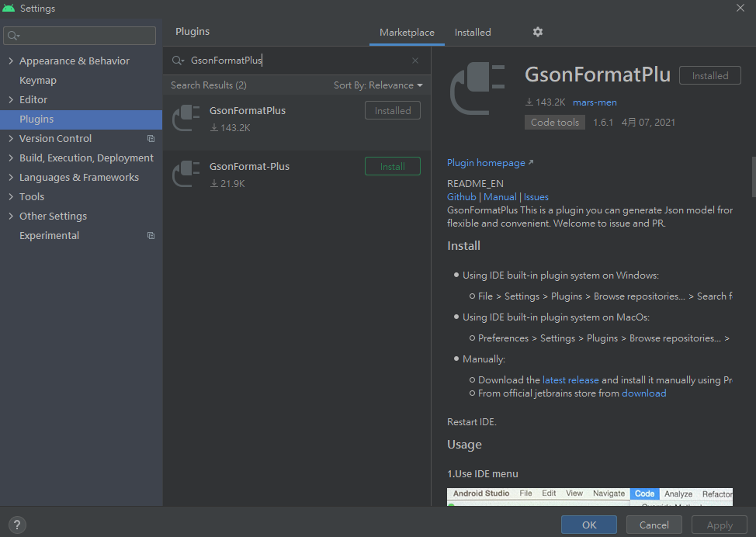Viewport: 756px width, 537px height.
Task: Open the Manual link in README
Action: (500, 196)
